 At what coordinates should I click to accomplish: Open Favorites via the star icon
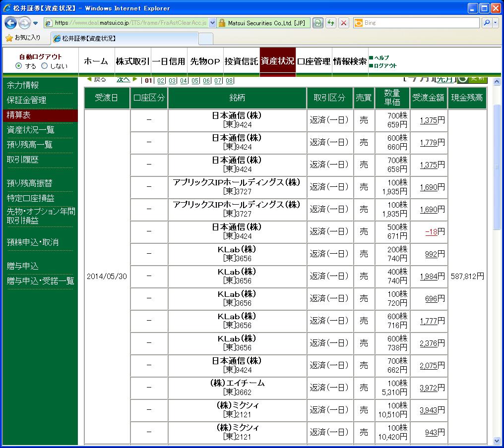pyautogui.click(x=9, y=38)
